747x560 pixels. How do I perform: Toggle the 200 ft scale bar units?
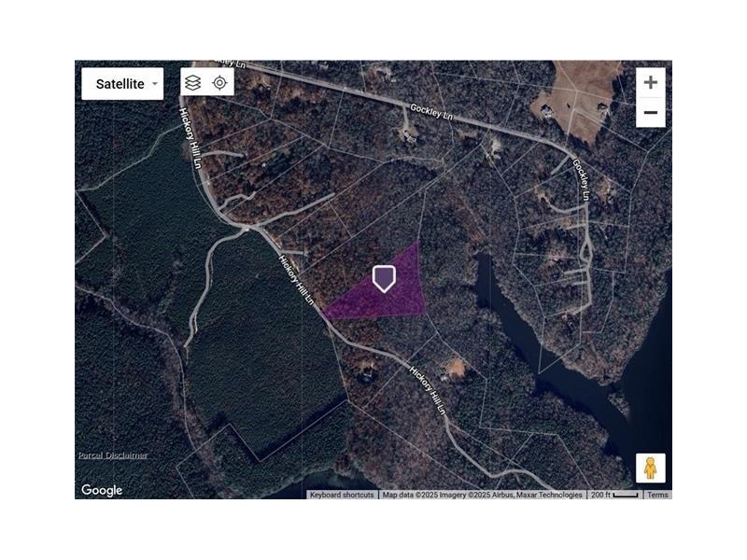(614, 495)
